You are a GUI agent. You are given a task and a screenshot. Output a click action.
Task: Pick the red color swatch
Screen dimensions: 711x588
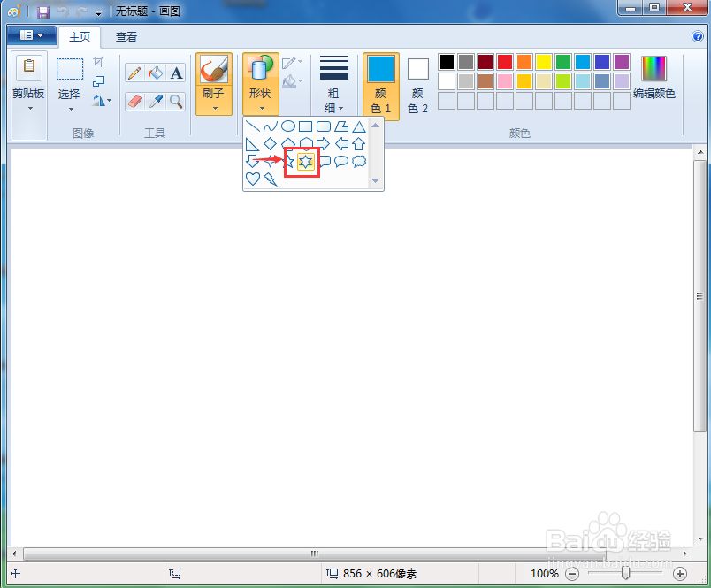point(505,62)
